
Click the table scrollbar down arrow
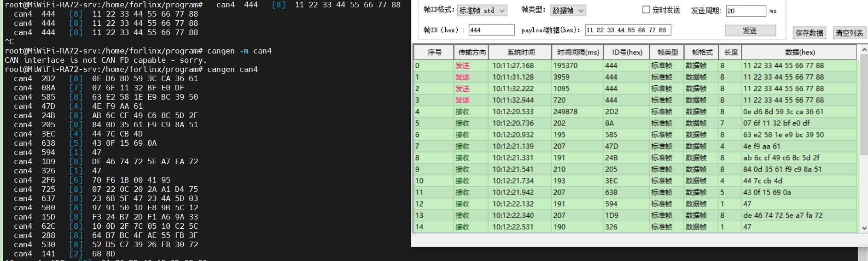[864, 228]
